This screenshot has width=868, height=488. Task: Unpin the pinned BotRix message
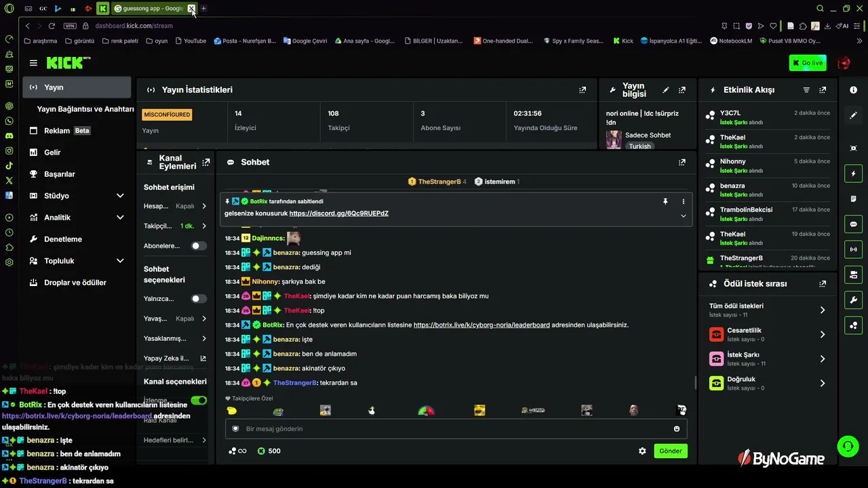click(x=665, y=201)
